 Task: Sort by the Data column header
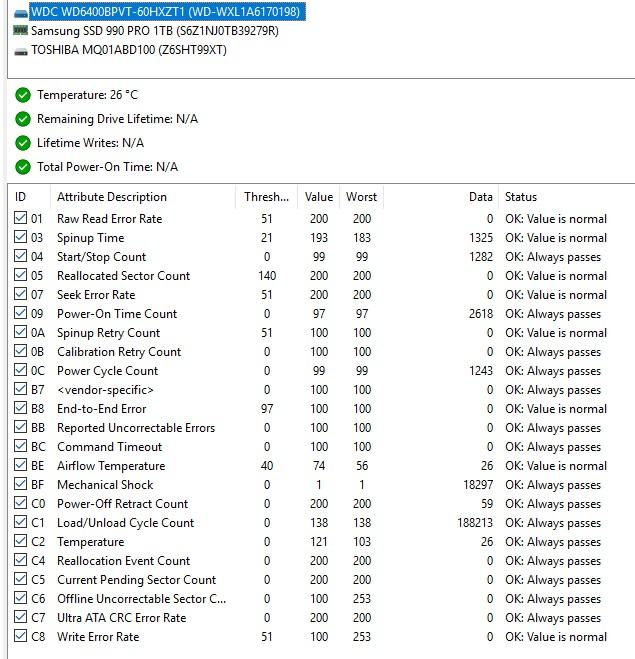coord(441,197)
